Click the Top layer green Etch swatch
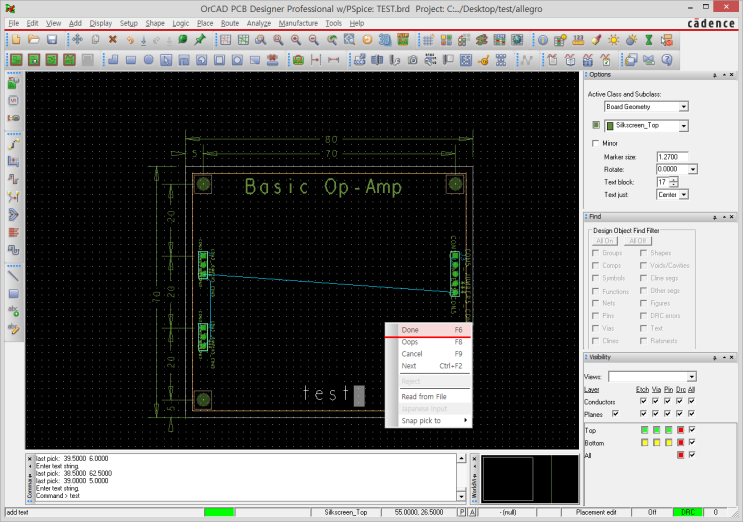 click(642, 430)
